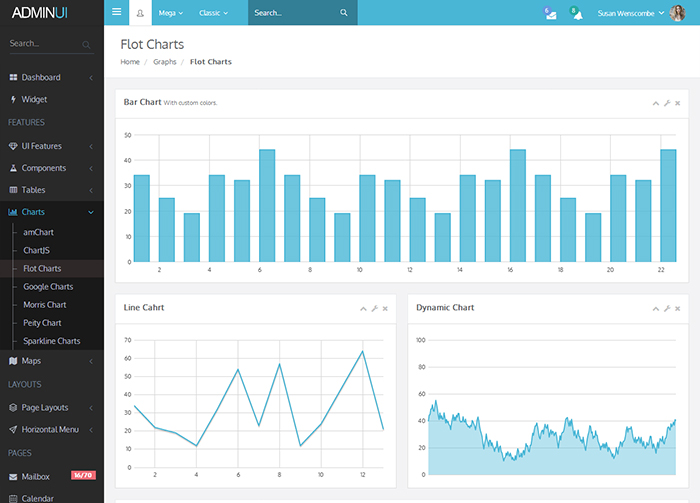Open Bar Chart panel wrench settings

(x=667, y=103)
